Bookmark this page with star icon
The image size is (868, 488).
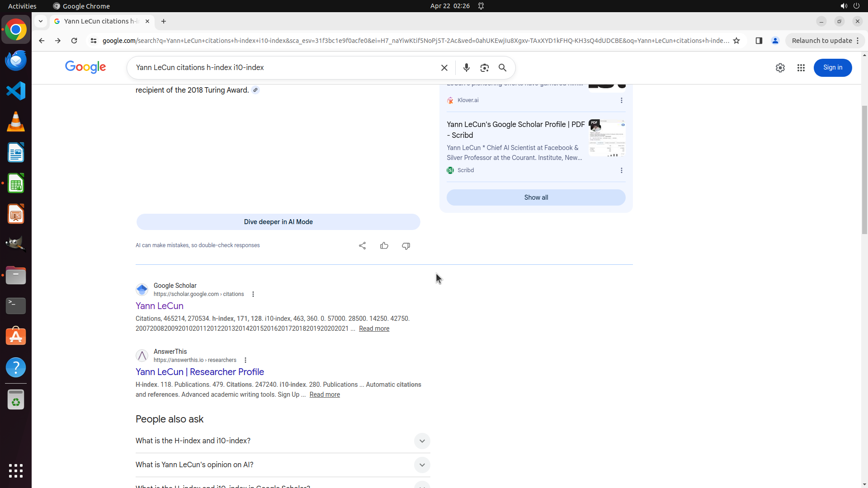click(736, 41)
